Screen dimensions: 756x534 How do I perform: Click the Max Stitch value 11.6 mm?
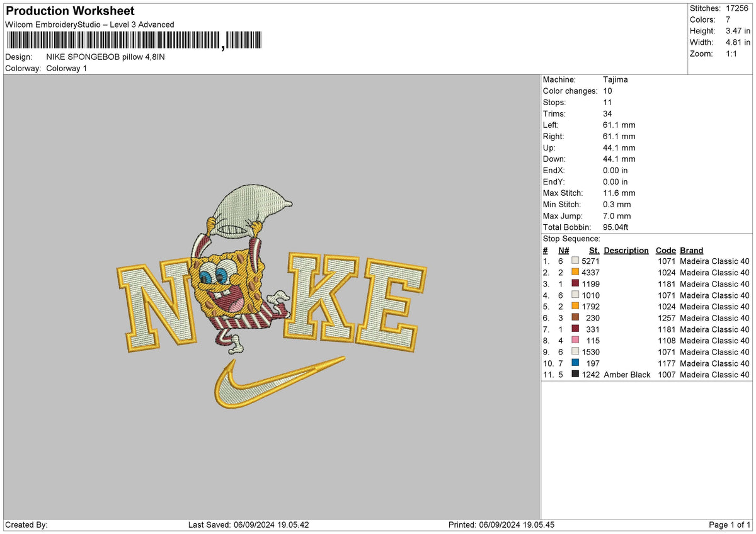[x=619, y=193]
